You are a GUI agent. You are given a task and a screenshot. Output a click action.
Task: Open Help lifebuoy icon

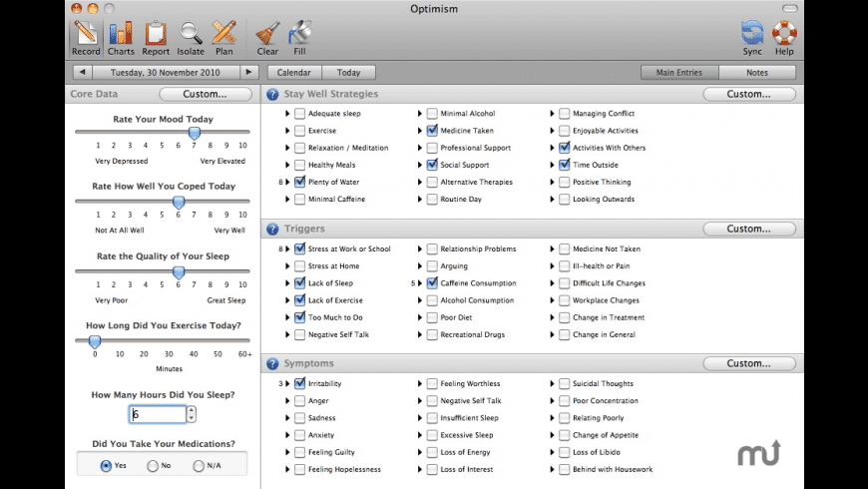click(x=784, y=37)
